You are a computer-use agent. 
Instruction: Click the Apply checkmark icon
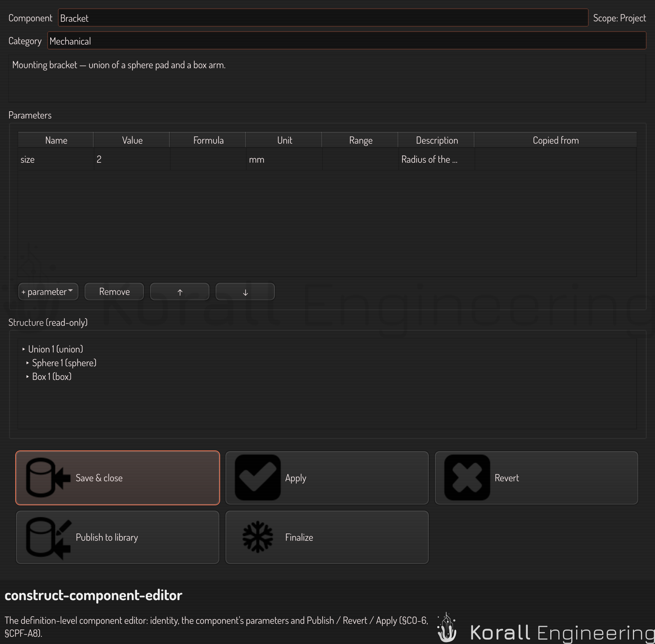click(x=258, y=477)
